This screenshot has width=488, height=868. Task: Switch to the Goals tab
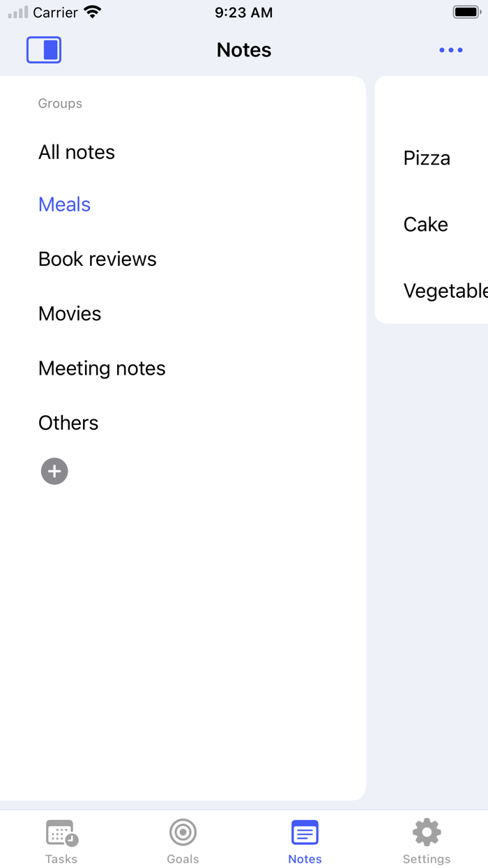[183, 841]
